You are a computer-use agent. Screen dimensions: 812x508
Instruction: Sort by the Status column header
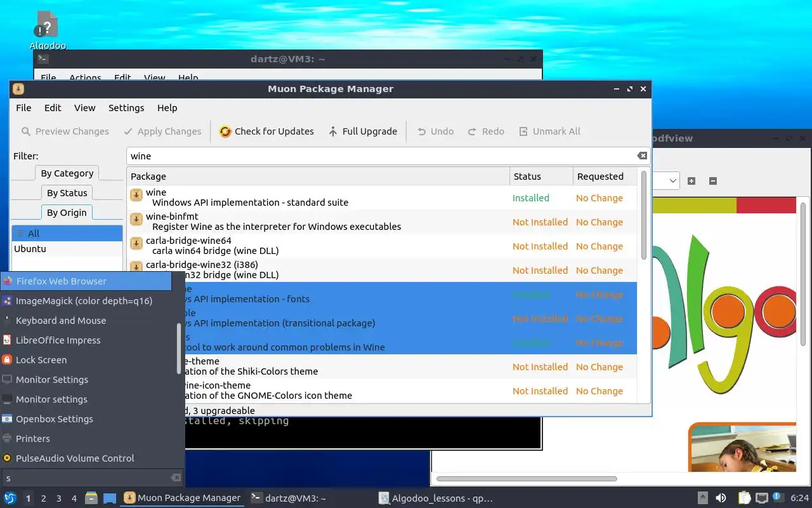pos(541,177)
